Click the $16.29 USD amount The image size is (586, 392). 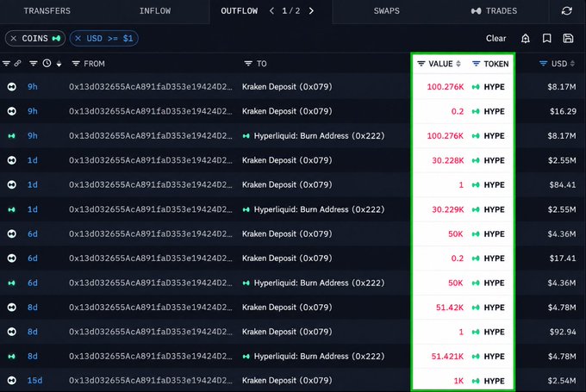(563, 111)
